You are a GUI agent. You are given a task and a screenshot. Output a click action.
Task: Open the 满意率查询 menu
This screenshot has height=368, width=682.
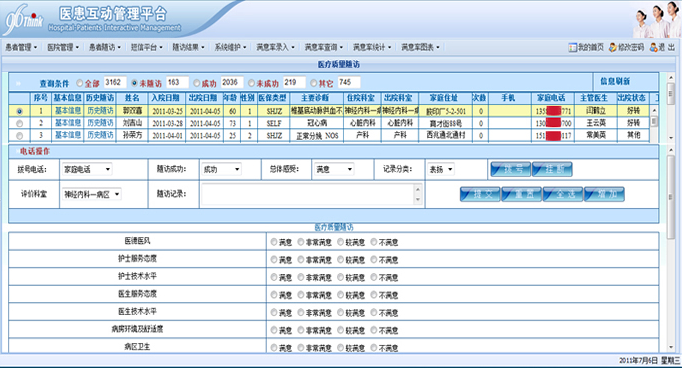324,47
